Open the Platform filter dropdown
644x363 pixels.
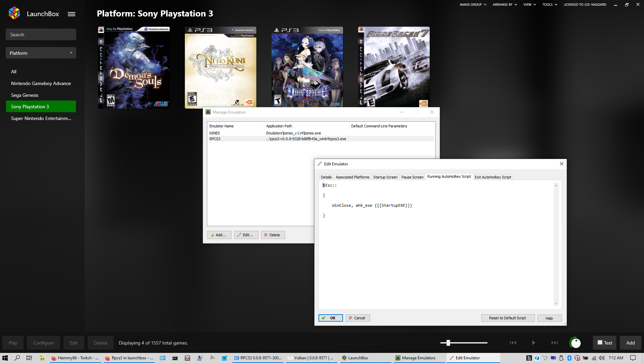point(41,53)
